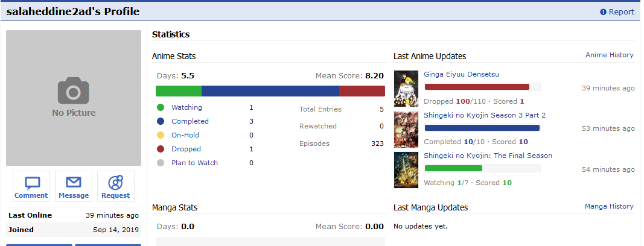Click the blue Completed segment of stats bar
Viewport: 644px width, 246px height.
point(270,91)
